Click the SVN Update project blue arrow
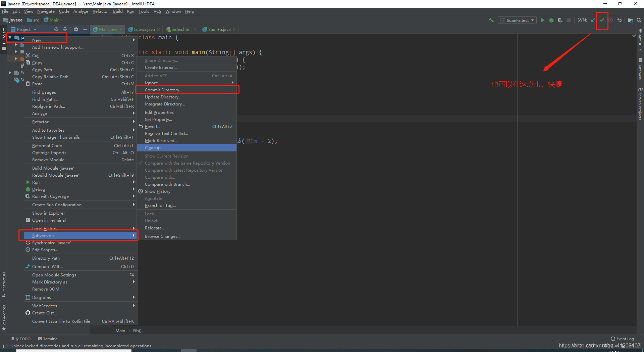 click(x=593, y=20)
